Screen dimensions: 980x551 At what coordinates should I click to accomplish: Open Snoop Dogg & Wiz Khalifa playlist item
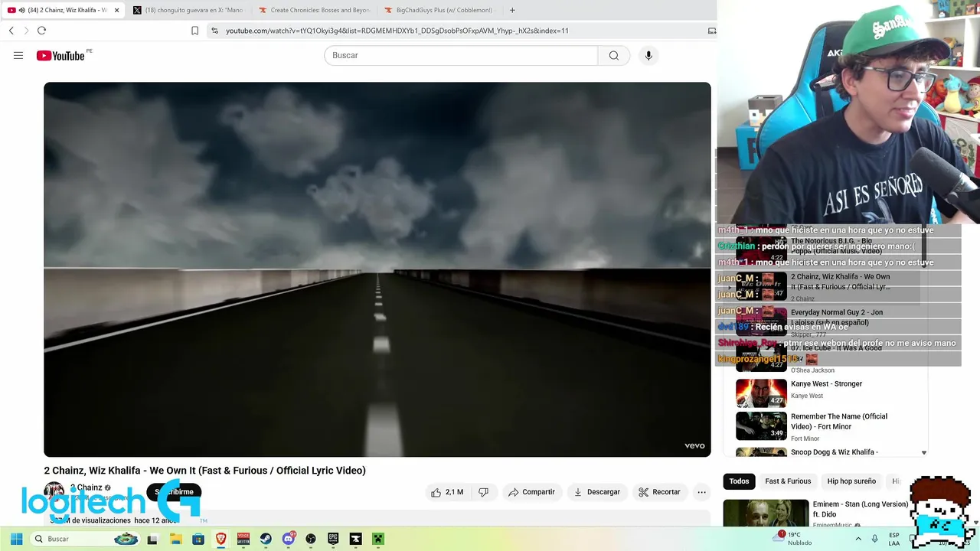(x=835, y=452)
